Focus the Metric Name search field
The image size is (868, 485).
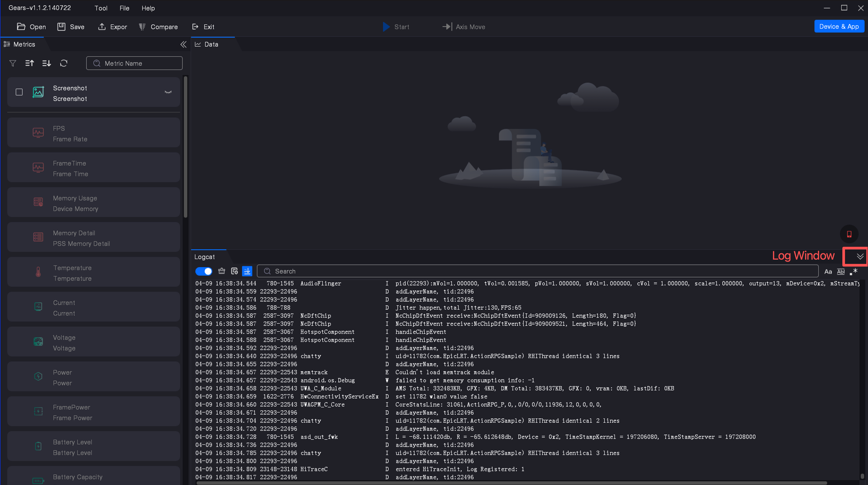click(134, 64)
